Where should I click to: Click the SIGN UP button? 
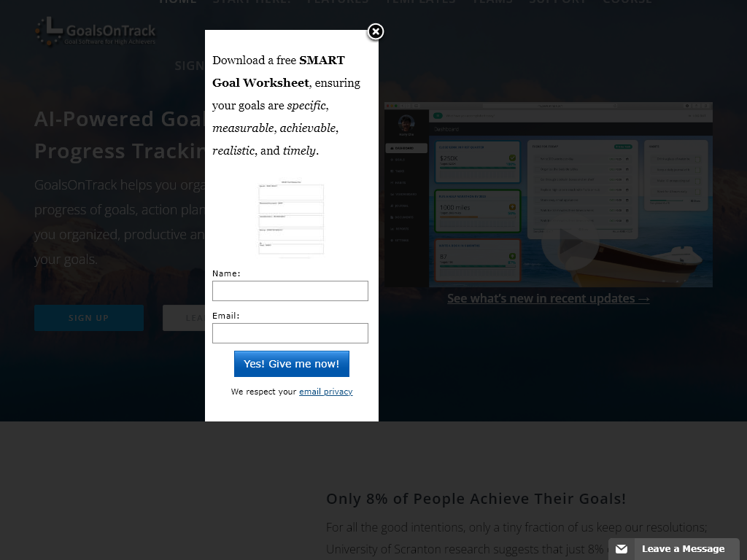coord(89,317)
